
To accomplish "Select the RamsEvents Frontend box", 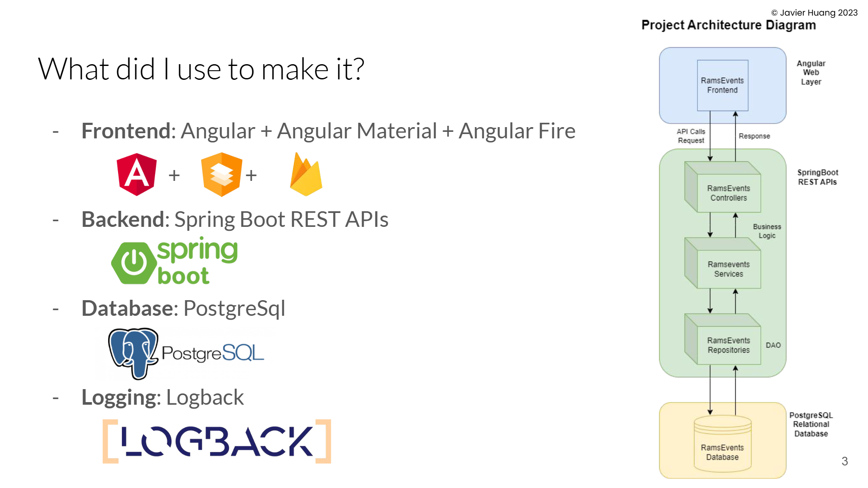I will (x=722, y=85).
